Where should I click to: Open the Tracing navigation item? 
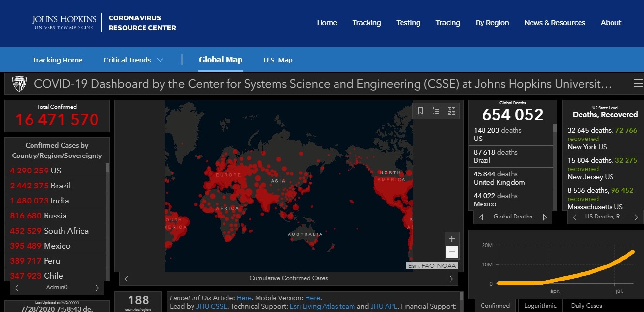point(448,23)
